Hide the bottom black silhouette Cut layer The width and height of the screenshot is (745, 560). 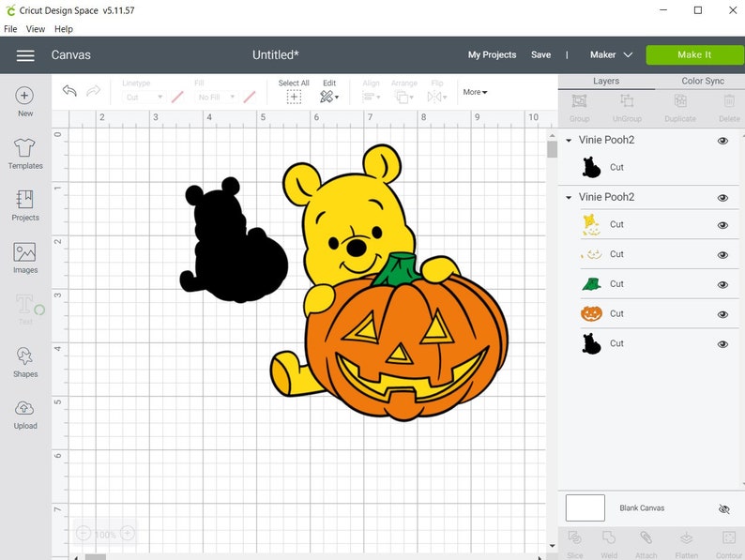click(x=722, y=344)
